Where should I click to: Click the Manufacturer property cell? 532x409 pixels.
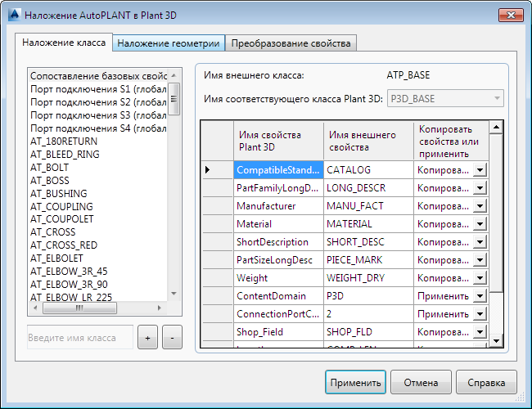pos(278,206)
